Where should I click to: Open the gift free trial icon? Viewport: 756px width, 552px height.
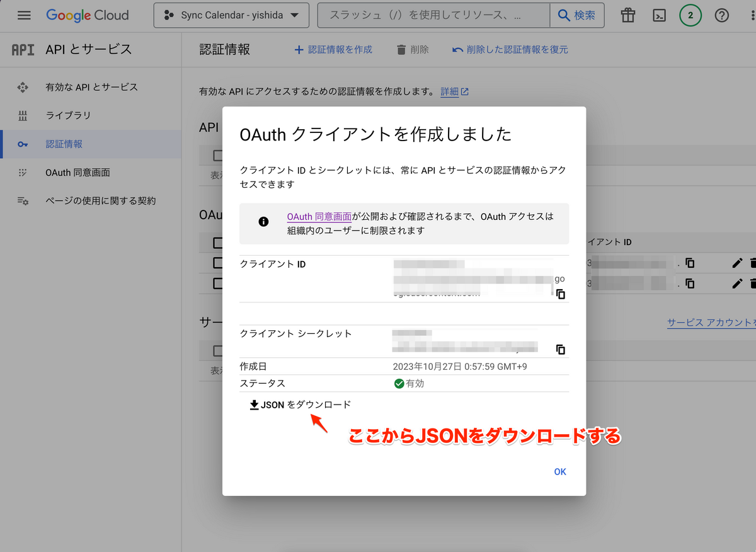(x=627, y=16)
